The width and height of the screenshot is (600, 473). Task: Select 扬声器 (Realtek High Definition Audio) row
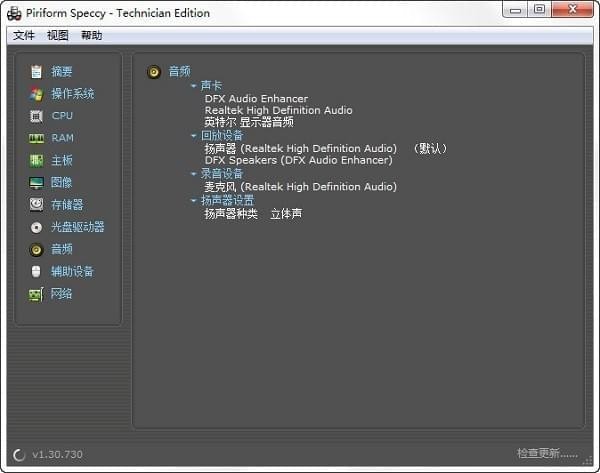click(301, 148)
